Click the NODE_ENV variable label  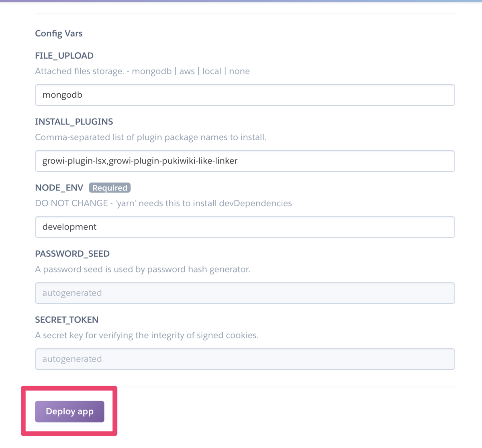59,188
